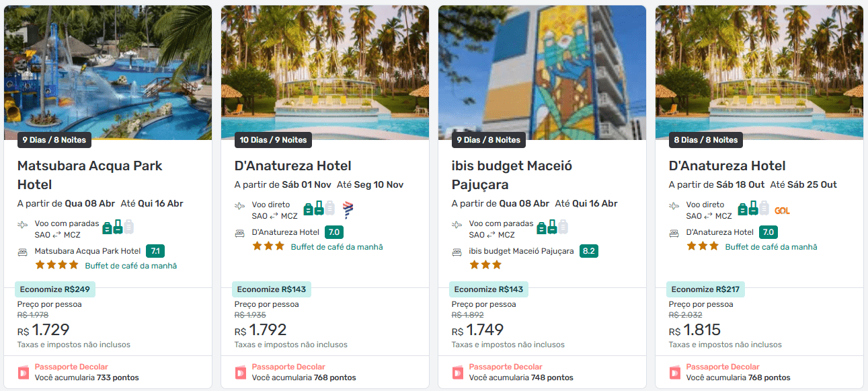Click LATAM airline logo on D'Anatureza November package

click(348, 209)
